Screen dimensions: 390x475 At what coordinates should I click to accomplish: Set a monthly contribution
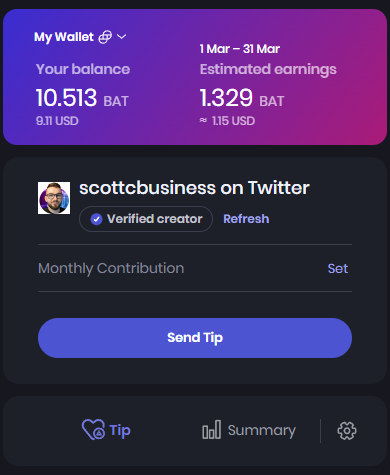[x=338, y=268]
